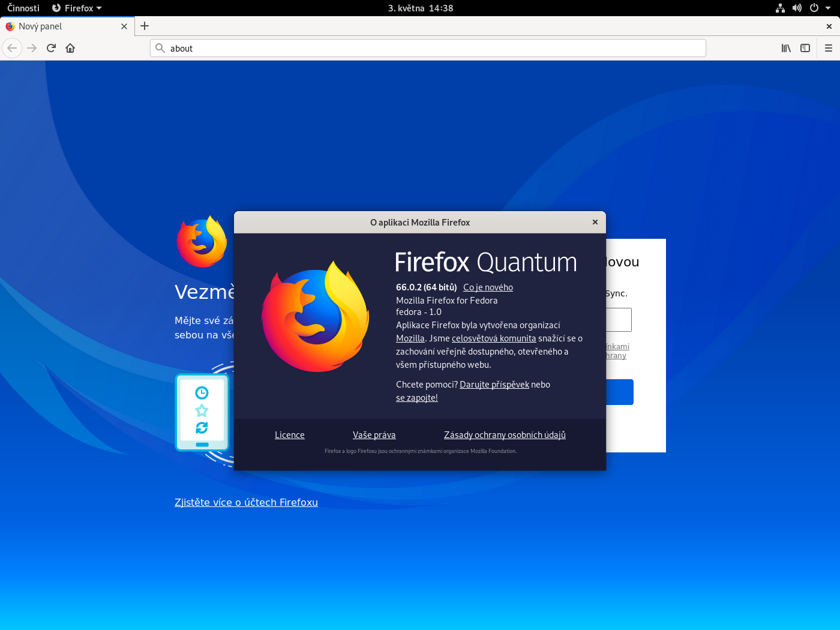Close the 'O aplikaci Mozilla Firefox' dialog
This screenshot has width=840, height=630.
(595, 222)
